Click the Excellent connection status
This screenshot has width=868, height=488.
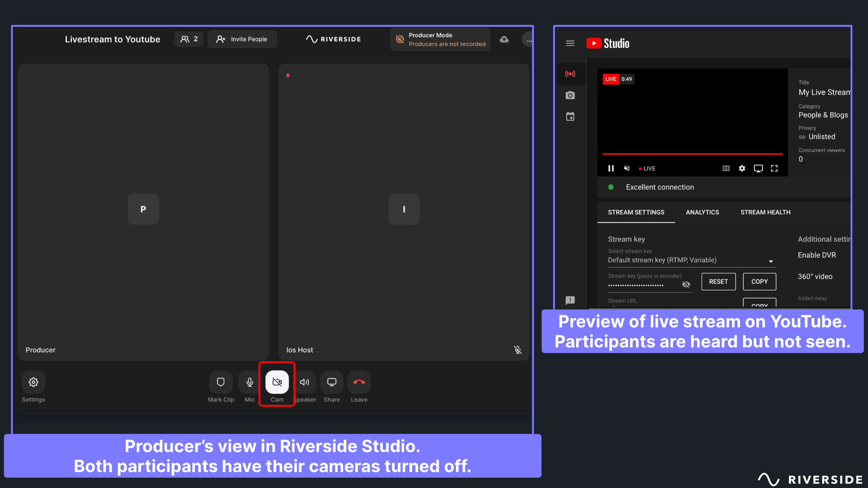tap(660, 187)
